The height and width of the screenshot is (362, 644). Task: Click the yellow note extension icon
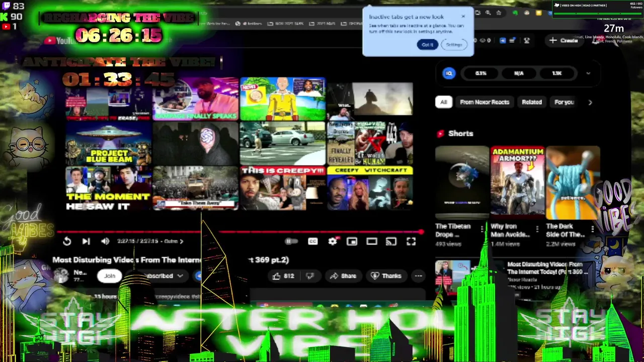coord(538,13)
